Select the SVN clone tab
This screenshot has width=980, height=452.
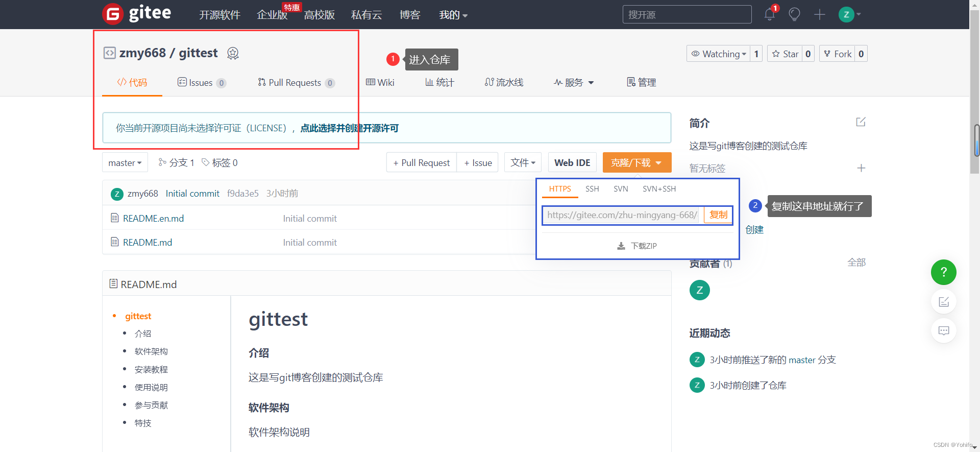(x=621, y=189)
